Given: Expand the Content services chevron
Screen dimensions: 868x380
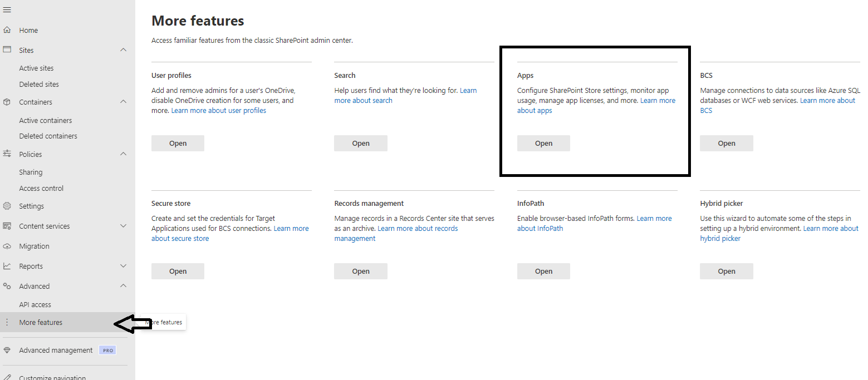Looking at the screenshot, I should click(x=124, y=226).
